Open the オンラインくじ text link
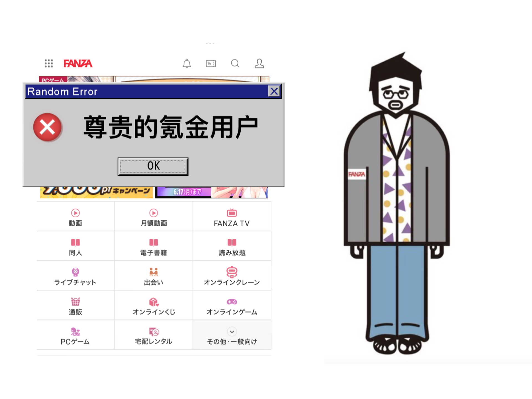 [x=154, y=312]
